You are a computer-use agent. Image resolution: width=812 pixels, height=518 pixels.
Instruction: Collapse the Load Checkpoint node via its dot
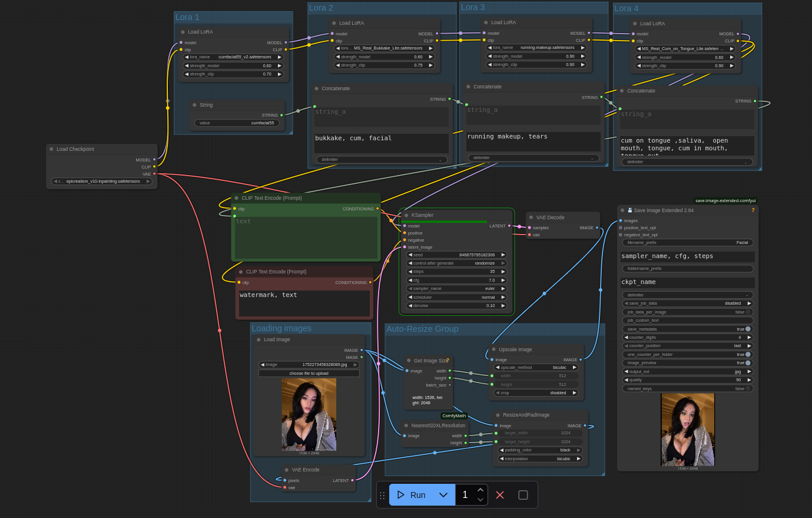pos(51,149)
